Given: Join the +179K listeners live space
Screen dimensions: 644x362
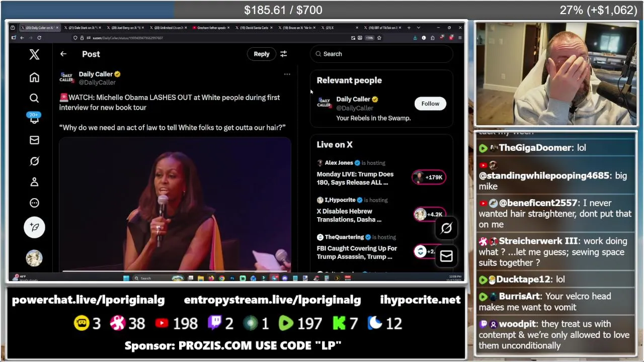Looking at the screenshot, I should [x=429, y=177].
